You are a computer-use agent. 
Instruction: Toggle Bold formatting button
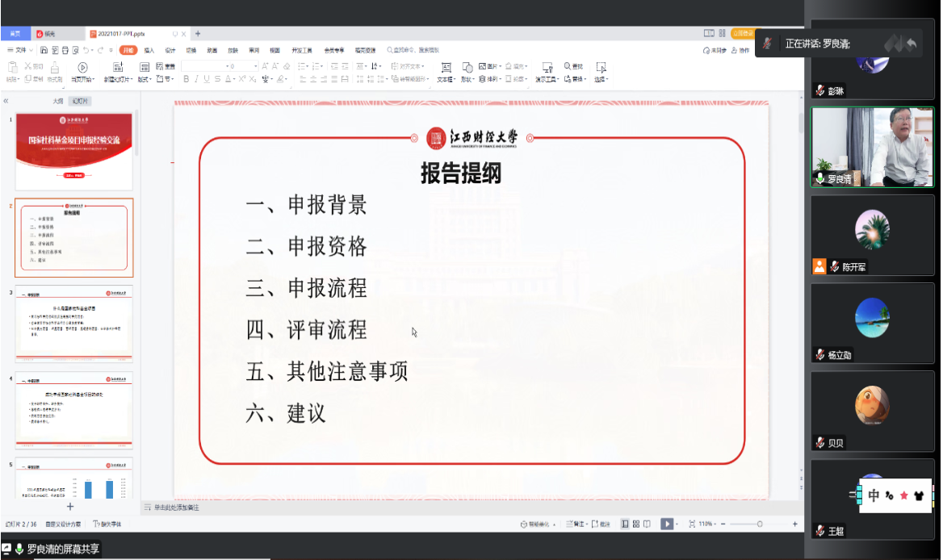click(x=186, y=79)
